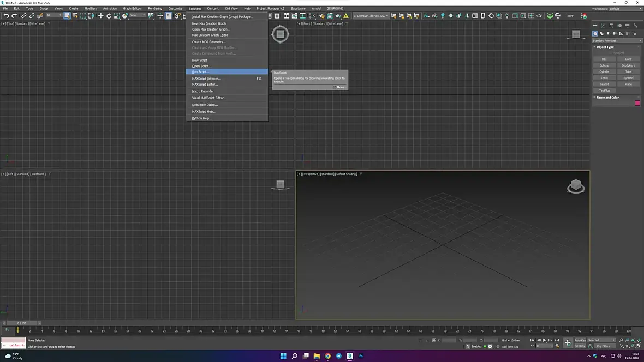Select the Move tool in the main toolbar
Viewport: 644px width, 362px height.
pyautogui.click(x=100, y=16)
